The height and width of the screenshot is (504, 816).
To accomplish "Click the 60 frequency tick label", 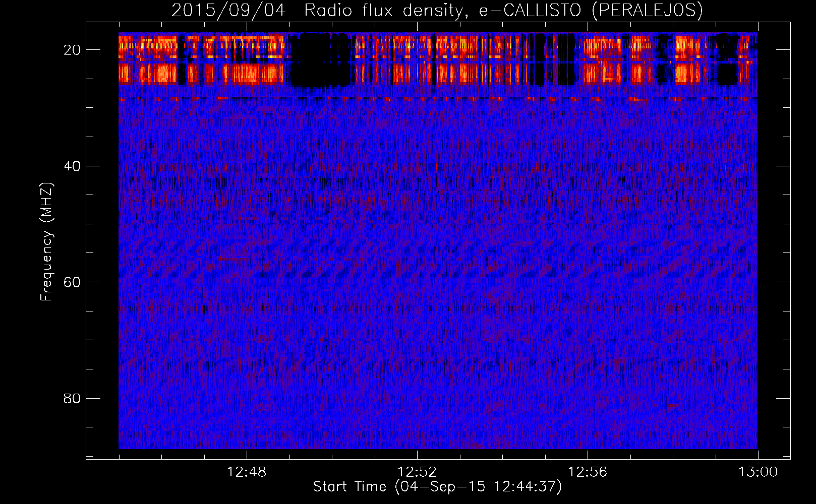I will (72, 282).
